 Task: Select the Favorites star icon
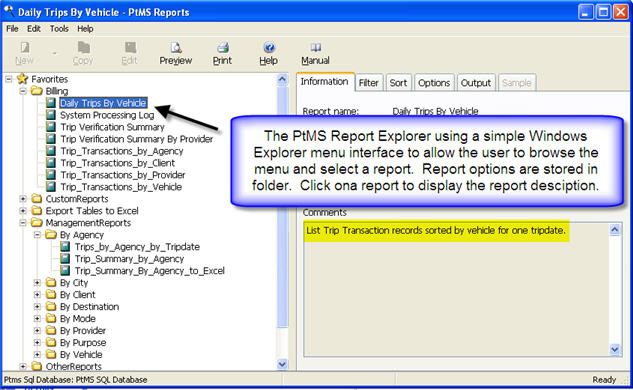(22, 79)
